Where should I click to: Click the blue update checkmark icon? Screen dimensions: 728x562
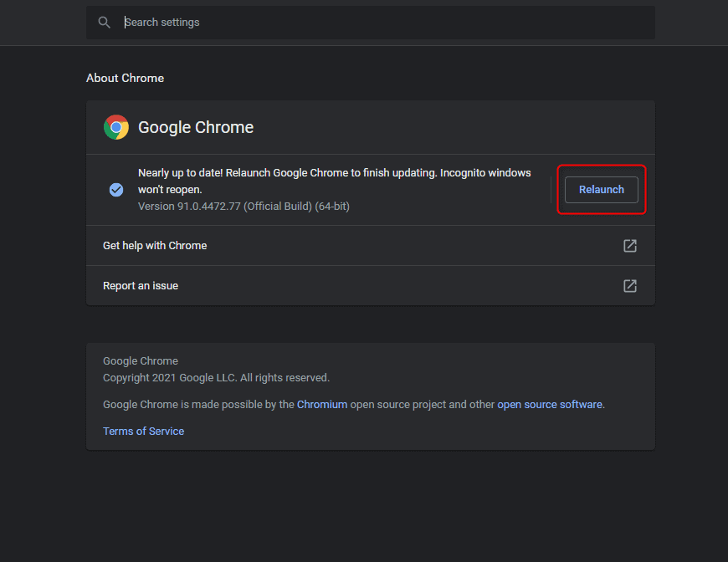(x=116, y=190)
